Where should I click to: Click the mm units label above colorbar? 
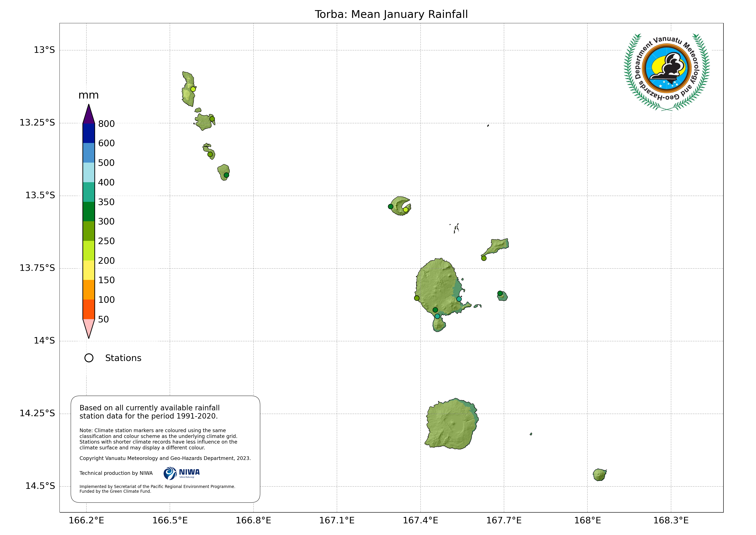(89, 95)
